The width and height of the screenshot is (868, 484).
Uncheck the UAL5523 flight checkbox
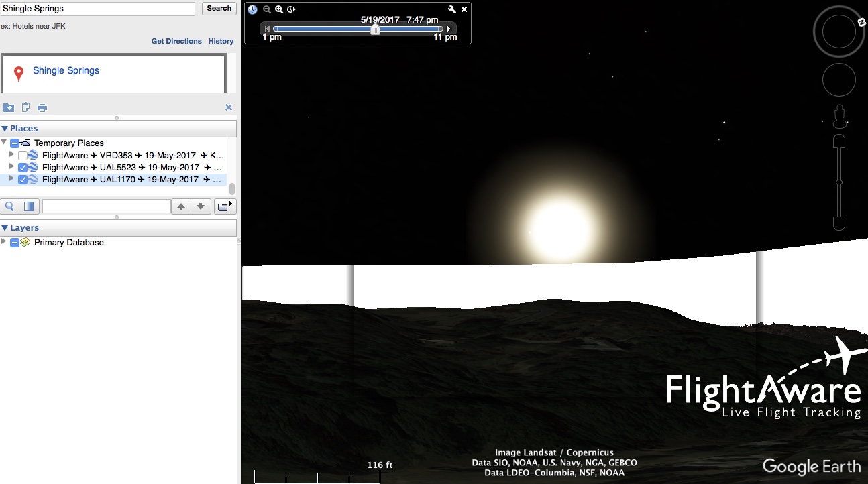click(23, 168)
